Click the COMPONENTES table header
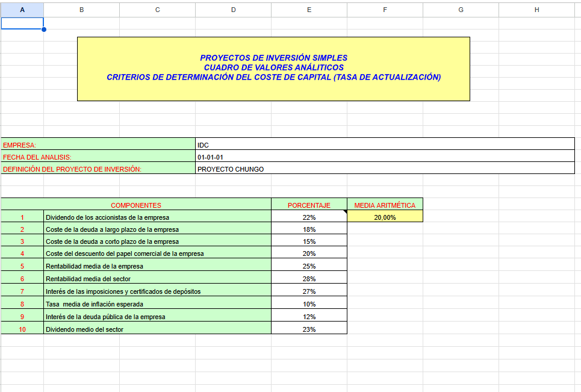Viewport: 581px width, 392px height. tap(136, 205)
